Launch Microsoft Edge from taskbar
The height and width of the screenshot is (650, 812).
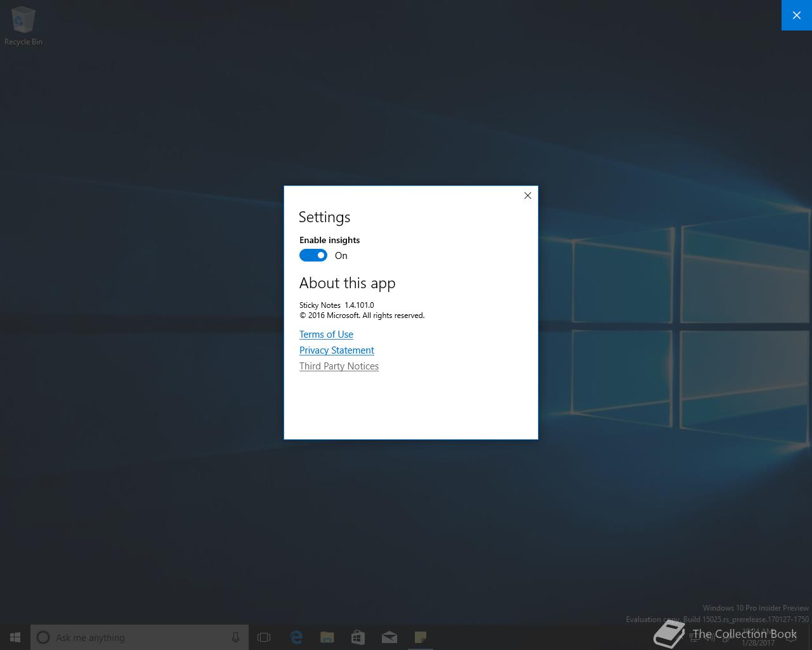tap(296, 637)
